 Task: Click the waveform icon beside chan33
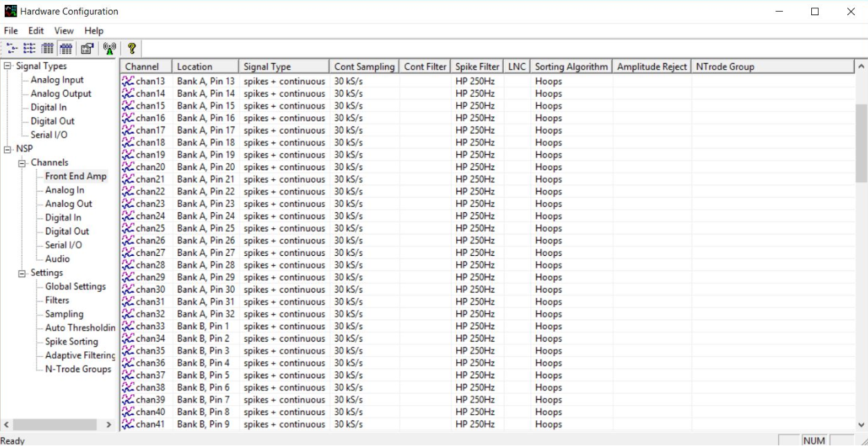pyautogui.click(x=127, y=326)
